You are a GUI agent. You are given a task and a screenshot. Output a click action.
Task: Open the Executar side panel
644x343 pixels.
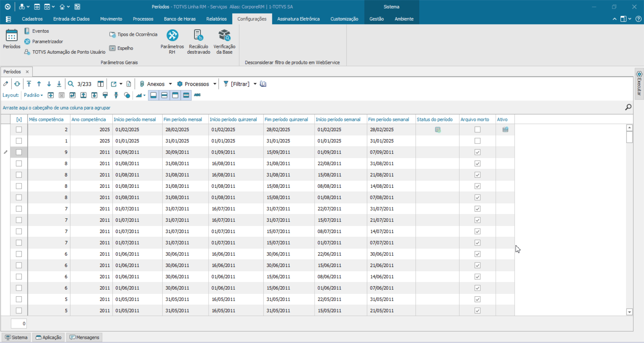click(x=639, y=84)
